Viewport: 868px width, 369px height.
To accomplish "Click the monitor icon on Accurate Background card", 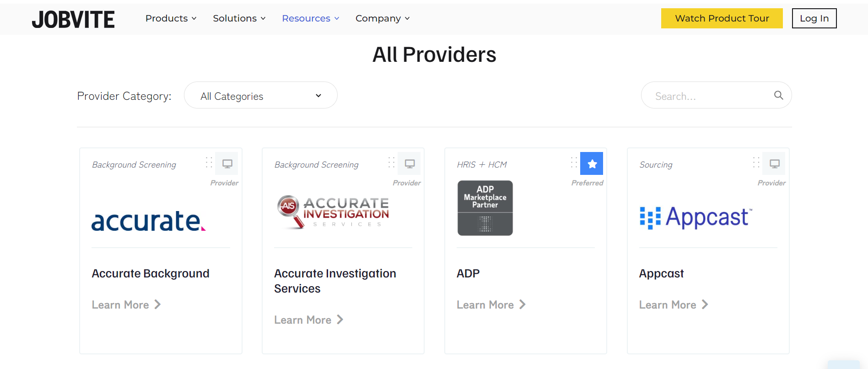I will pyautogui.click(x=227, y=163).
